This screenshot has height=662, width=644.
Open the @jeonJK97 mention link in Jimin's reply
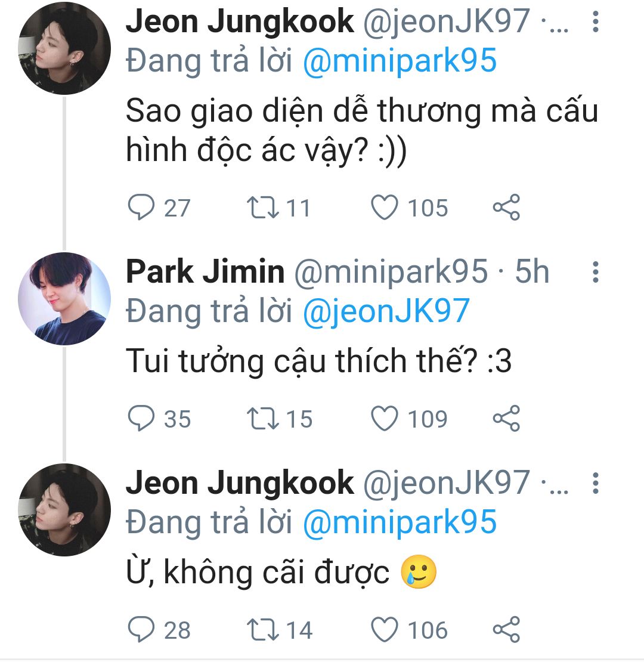click(x=386, y=311)
